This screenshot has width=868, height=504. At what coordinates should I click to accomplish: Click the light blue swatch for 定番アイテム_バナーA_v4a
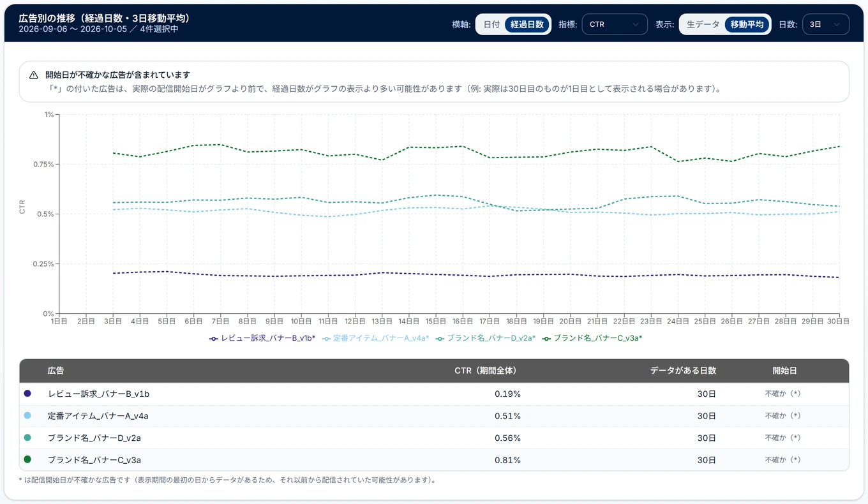27,415
